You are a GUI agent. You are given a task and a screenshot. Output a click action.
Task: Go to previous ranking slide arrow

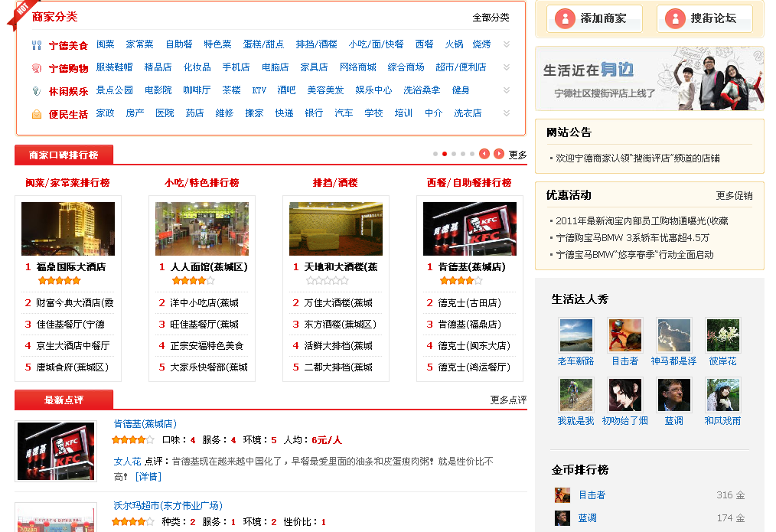[484, 154]
